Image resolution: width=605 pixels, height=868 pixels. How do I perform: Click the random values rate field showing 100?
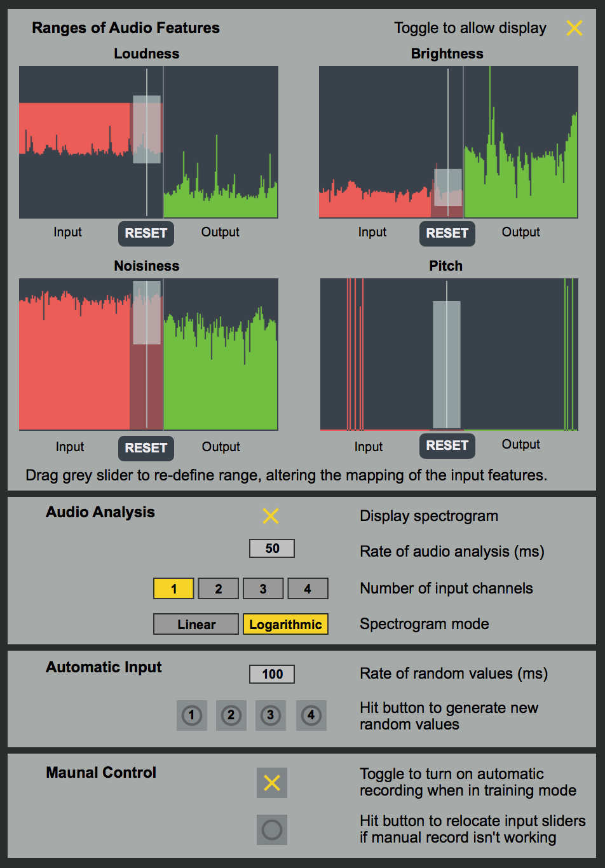click(x=272, y=674)
